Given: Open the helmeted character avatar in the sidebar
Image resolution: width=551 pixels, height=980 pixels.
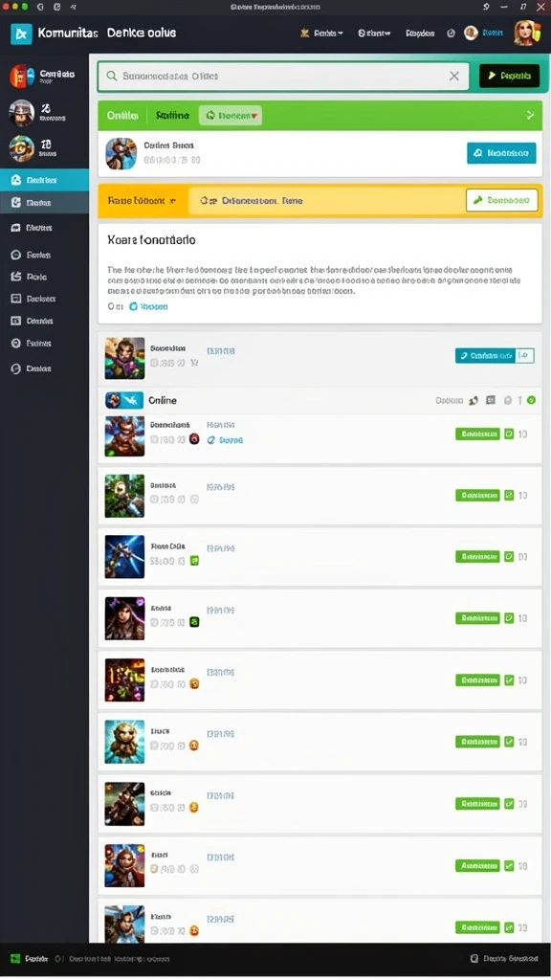Looking at the screenshot, I should [x=22, y=113].
